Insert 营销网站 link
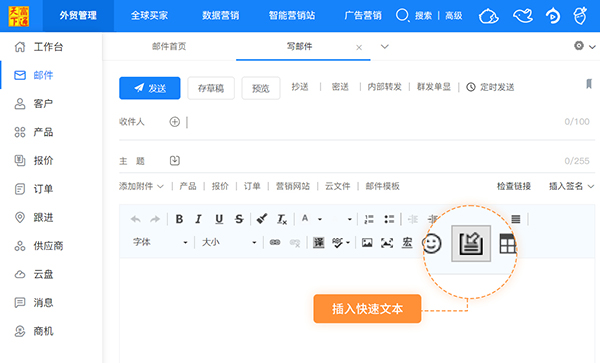The height and width of the screenshot is (363, 600). (293, 186)
